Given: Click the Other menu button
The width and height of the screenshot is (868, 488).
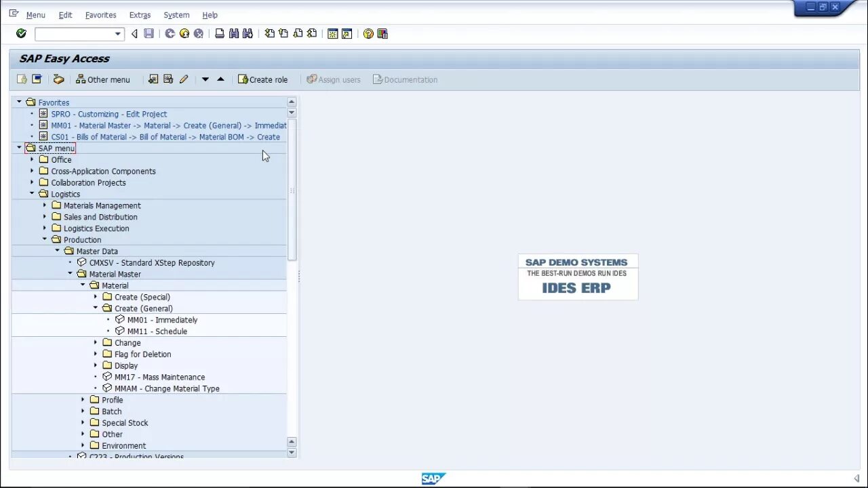Looking at the screenshot, I should (x=102, y=79).
